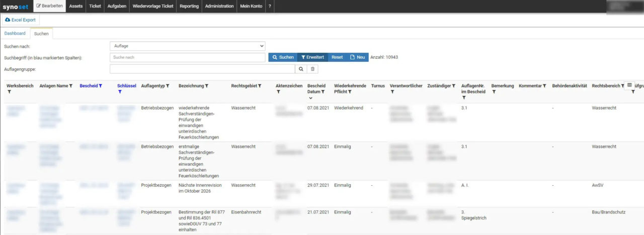Screen dimensions: 644x235
Task: Toggle sort direction arrow under Bescheid Datum
Action: point(310,98)
